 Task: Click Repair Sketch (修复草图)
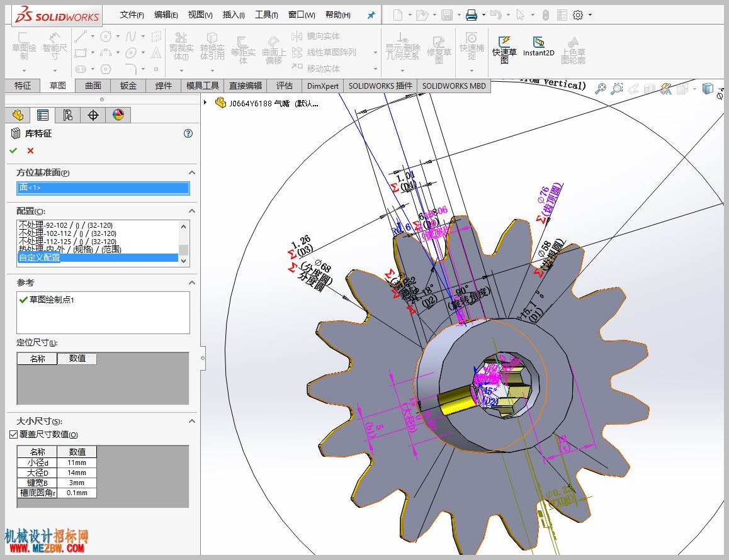pyautogui.click(x=439, y=49)
